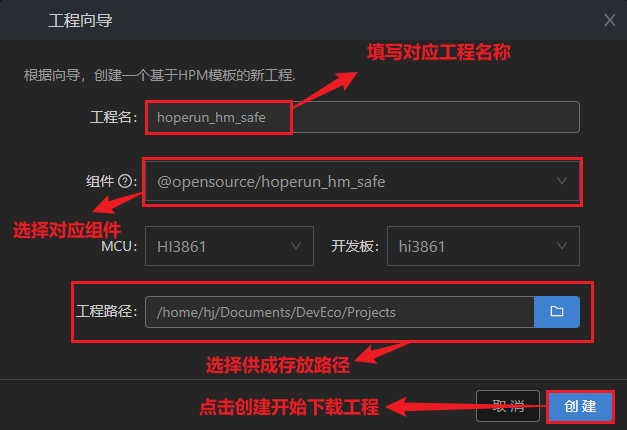The width and height of the screenshot is (627, 430).
Task: Click the 开发板 label text
Action: (355, 246)
